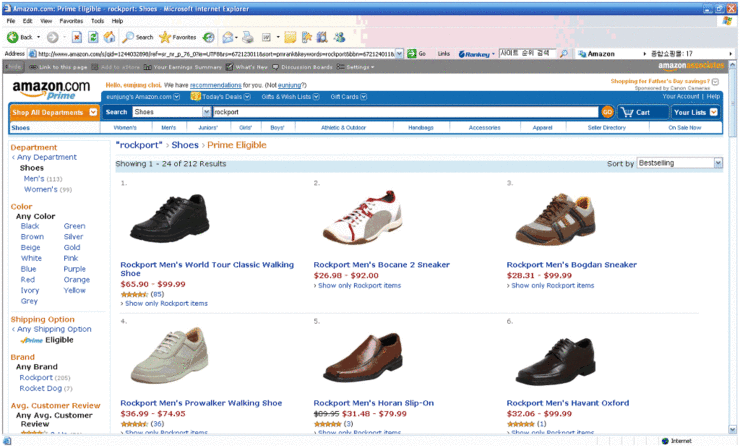Click orange GO search button
Image resolution: width=740 pixels, height=448 pixels.
click(607, 112)
